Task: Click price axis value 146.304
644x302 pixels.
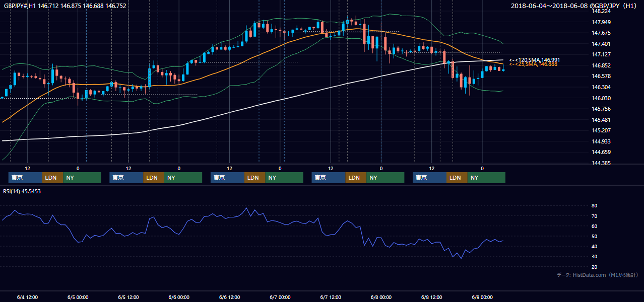Action: coord(601,87)
